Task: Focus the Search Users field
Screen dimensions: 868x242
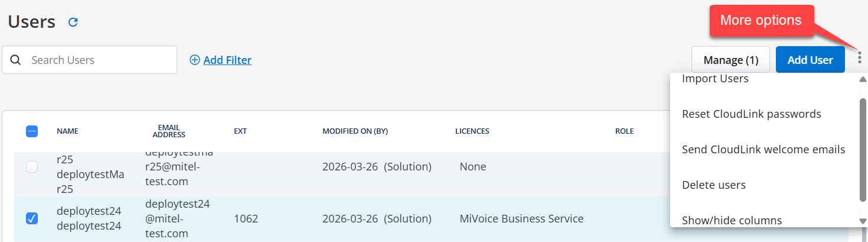Action: click(x=89, y=60)
